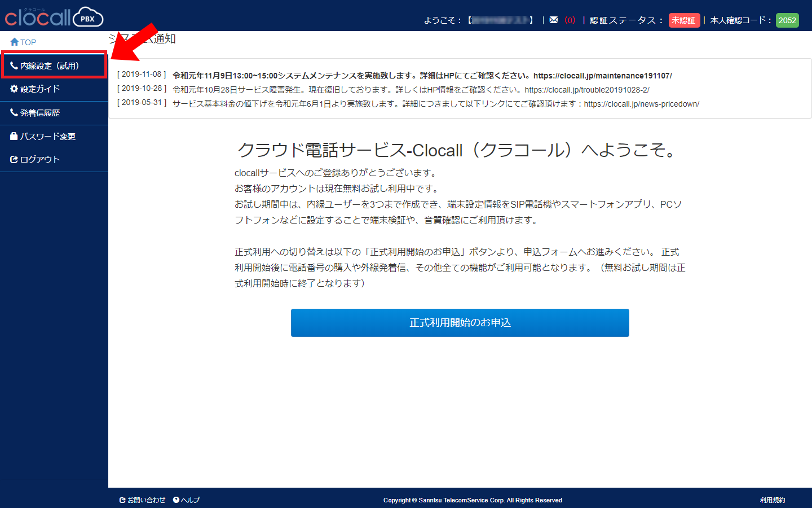Screen dimensions: 812x508
Task: Click the unread message count (0)
Action: (570, 20)
